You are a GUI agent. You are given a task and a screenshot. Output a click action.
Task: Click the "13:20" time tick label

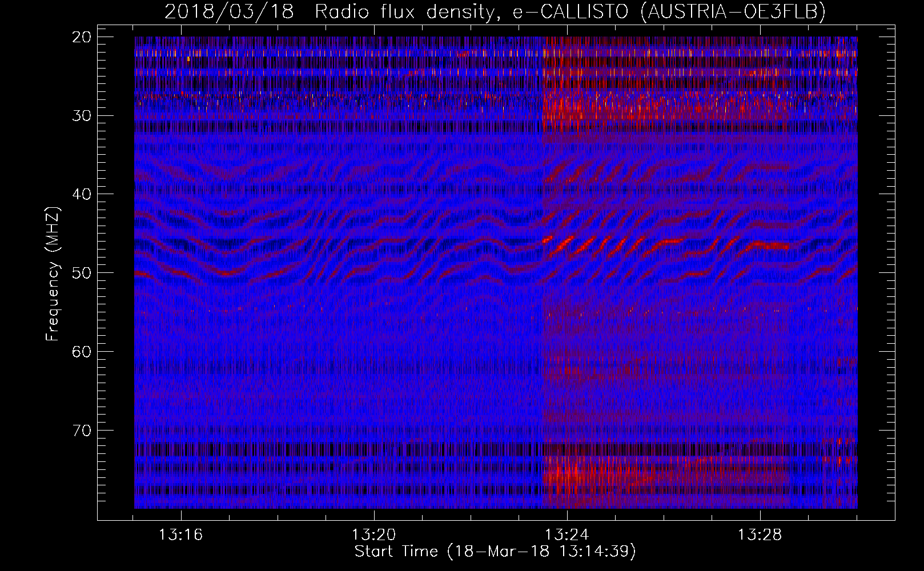tap(373, 535)
